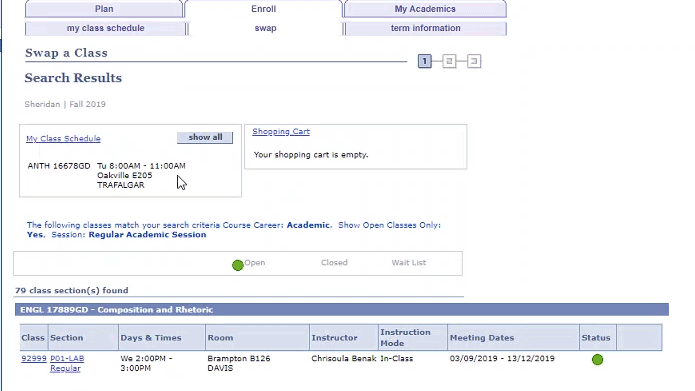This screenshot has width=695, height=391.
Task: Open my class schedule sub-tab
Action: pos(105,28)
